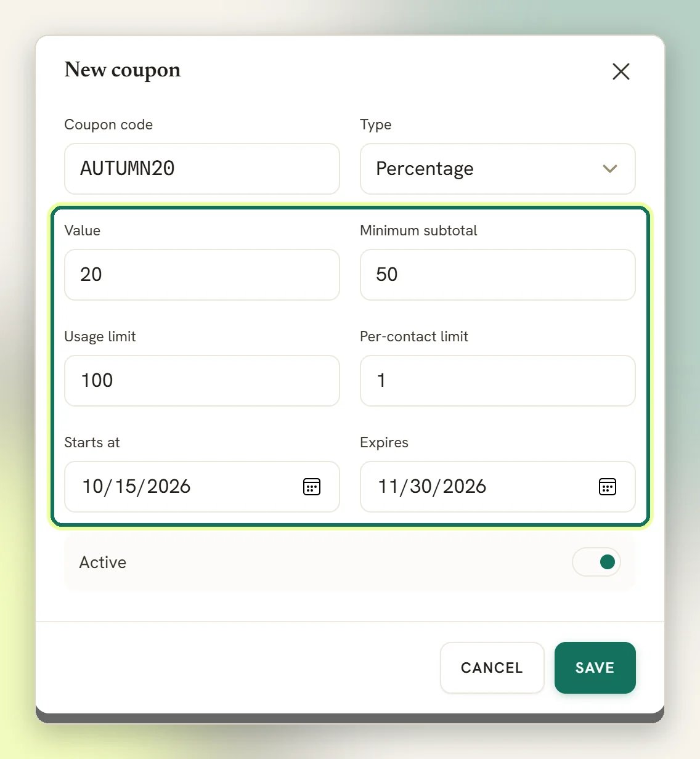700x759 pixels.
Task: Click the Starts at date 10/15/2026
Action: [x=137, y=487]
